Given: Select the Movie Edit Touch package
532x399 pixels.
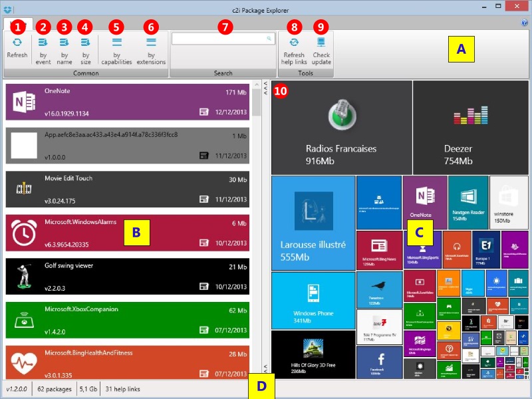Looking at the screenshot, I should coord(128,189).
